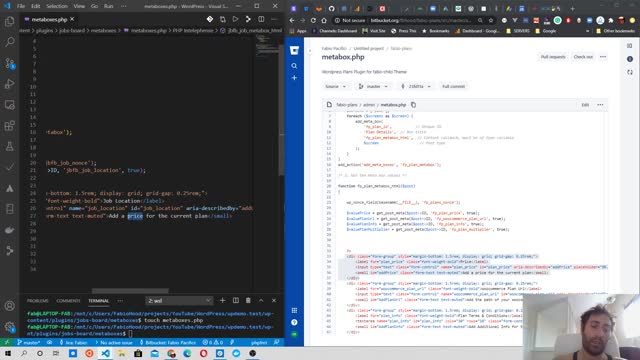Open the Docker whale view
The width and height of the screenshot is (640, 360).
pos(9,230)
